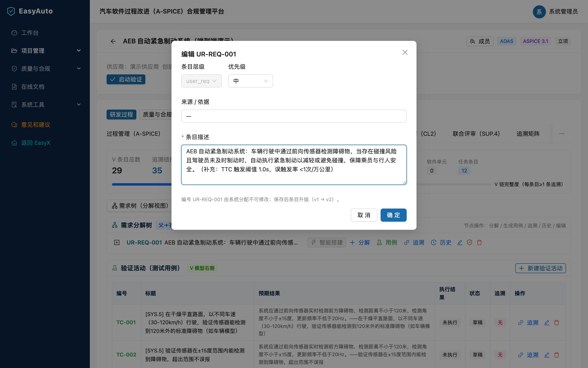Click the 取消 button in the dialog
This screenshot has width=588, height=368.
point(364,215)
